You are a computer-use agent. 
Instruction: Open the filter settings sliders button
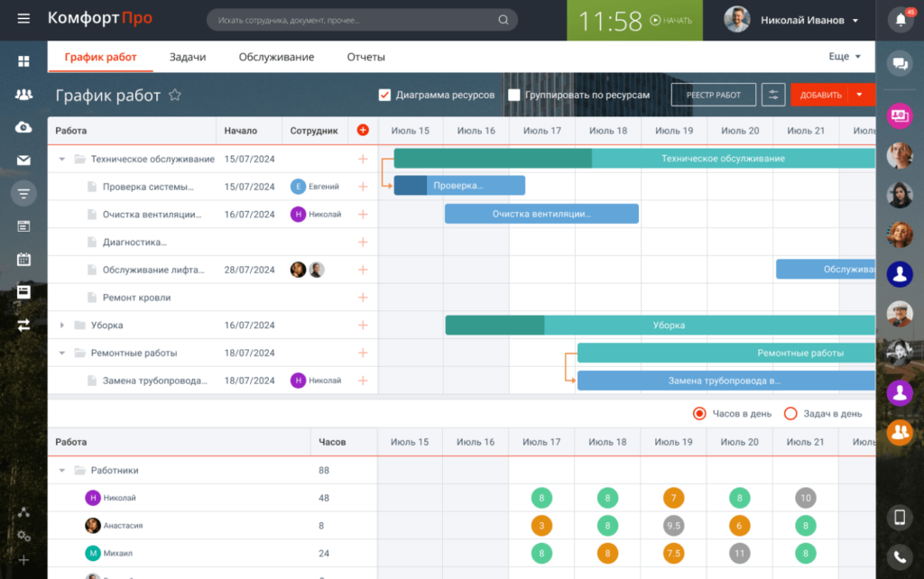pyautogui.click(x=773, y=95)
